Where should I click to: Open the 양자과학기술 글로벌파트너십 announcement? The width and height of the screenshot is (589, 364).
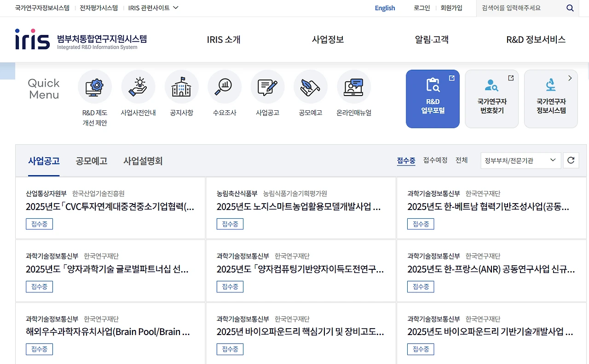click(x=107, y=269)
